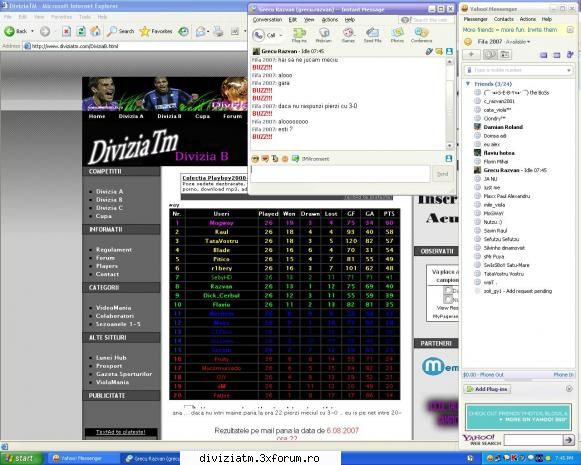Open Gazeta Sporturilor link in the sidebar
This screenshot has height=465, width=581.
(x=124, y=374)
